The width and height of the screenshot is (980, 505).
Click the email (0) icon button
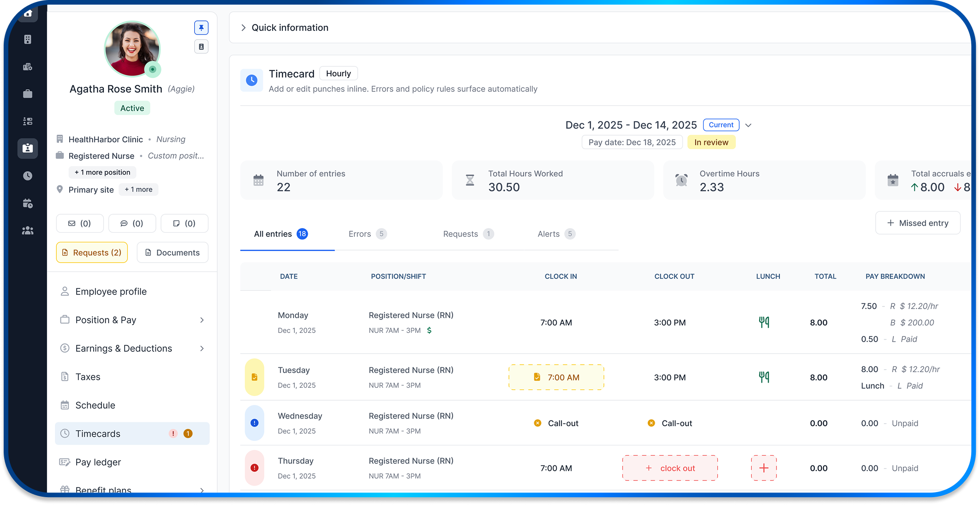(x=80, y=223)
